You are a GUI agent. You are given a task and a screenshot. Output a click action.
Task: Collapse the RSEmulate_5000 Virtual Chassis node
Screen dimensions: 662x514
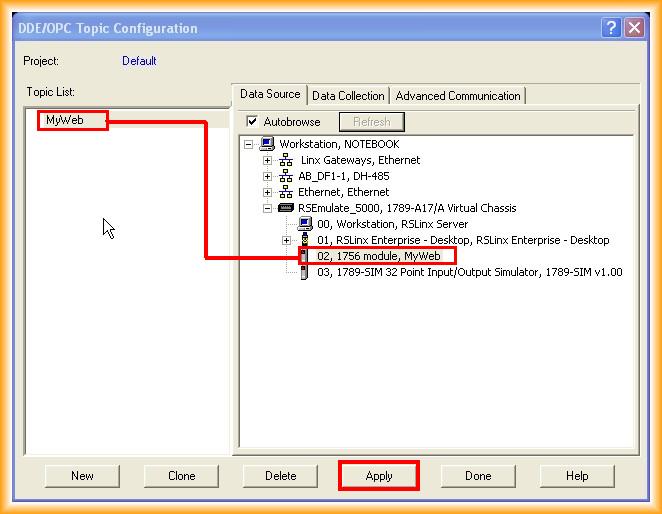point(268,208)
